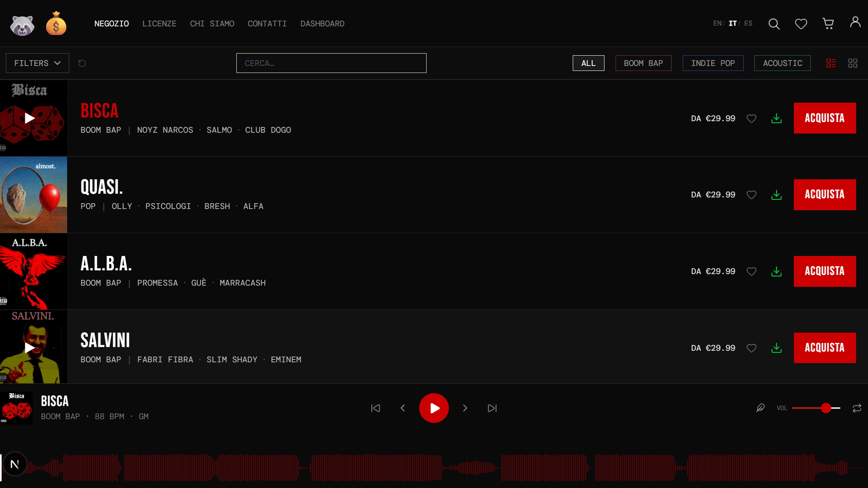Select the ALL genre tab
868x488 pixels.
point(588,63)
